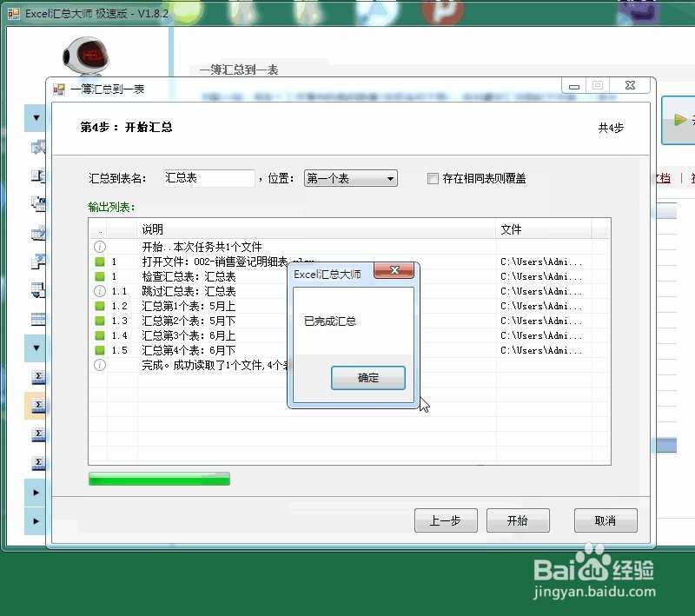Click the first sigma summary icon in sidebar
The height and width of the screenshot is (616, 695).
coord(38,377)
